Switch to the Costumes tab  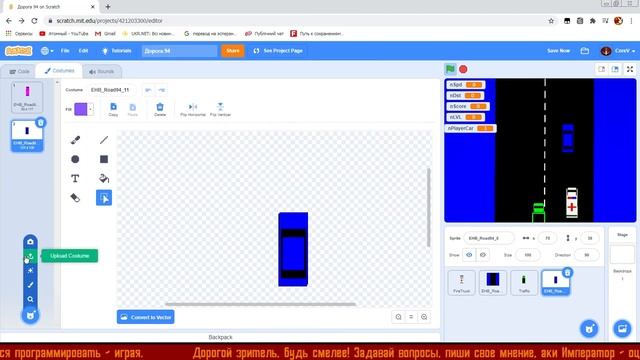59,71
